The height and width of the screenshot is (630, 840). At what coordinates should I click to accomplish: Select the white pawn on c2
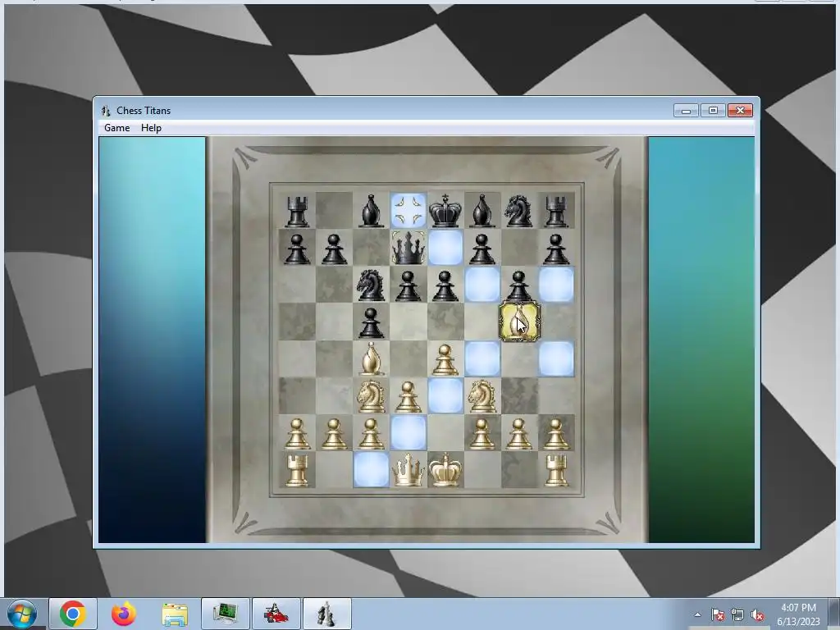coord(372,434)
